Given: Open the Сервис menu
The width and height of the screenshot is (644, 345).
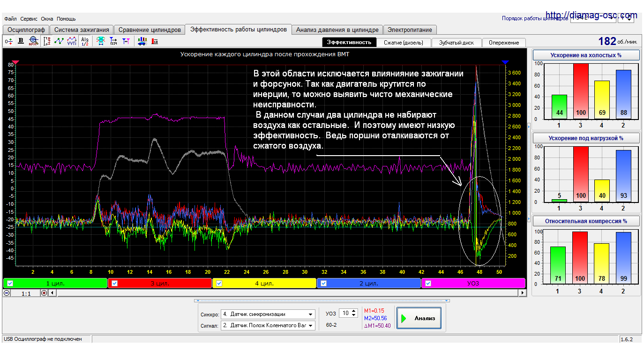Looking at the screenshot, I should click(29, 19).
